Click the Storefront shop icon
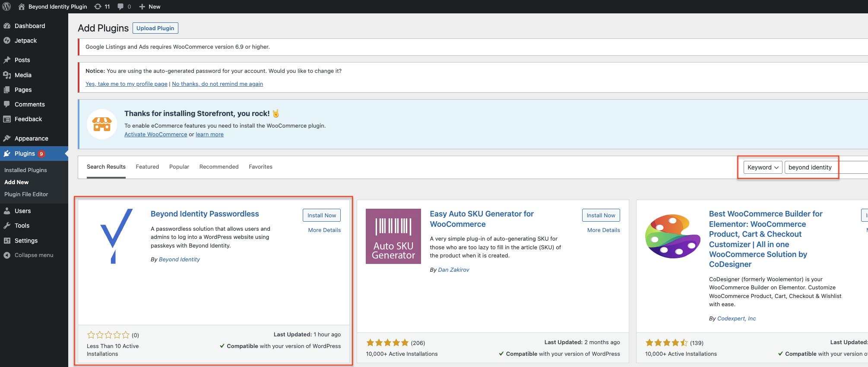Screen dimensions: 868x367 pos(102,124)
